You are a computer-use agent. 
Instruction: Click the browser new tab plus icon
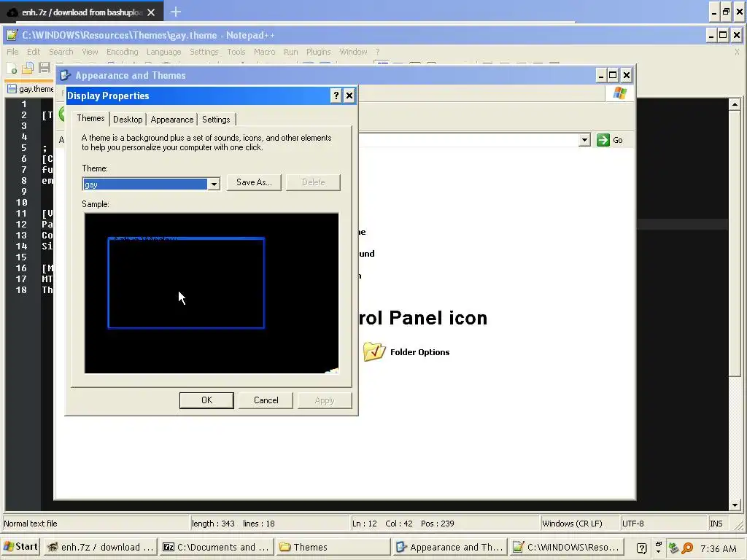coord(176,12)
